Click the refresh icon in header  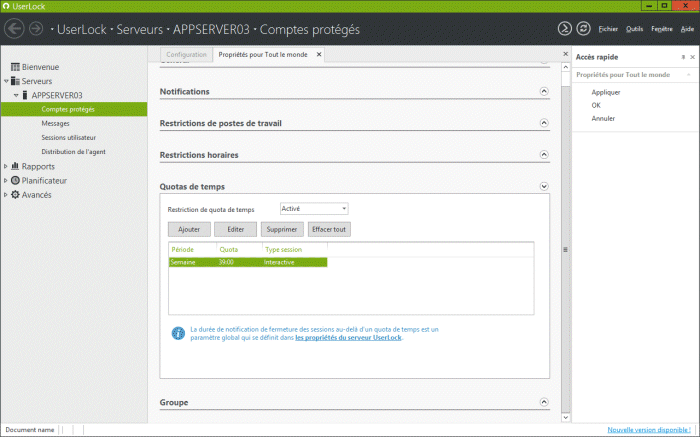[x=583, y=29]
